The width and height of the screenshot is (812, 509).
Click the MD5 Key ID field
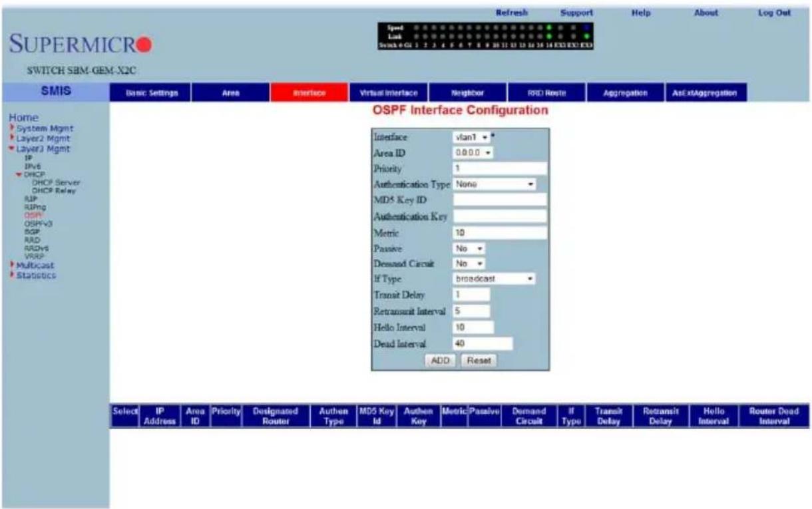[x=500, y=200]
